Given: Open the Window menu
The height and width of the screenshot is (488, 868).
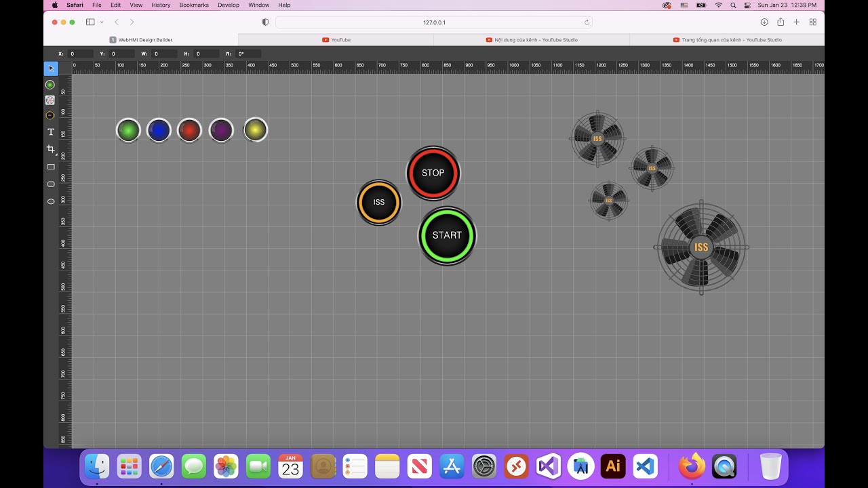Looking at the screenshot, I should [x=259, y=5].
